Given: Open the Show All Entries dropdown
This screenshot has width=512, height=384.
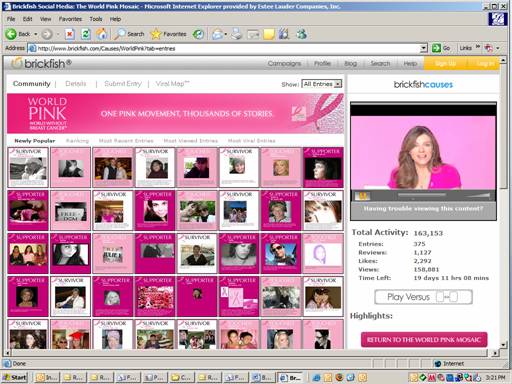Looking at the screenshot, I should tap(322, 84).
